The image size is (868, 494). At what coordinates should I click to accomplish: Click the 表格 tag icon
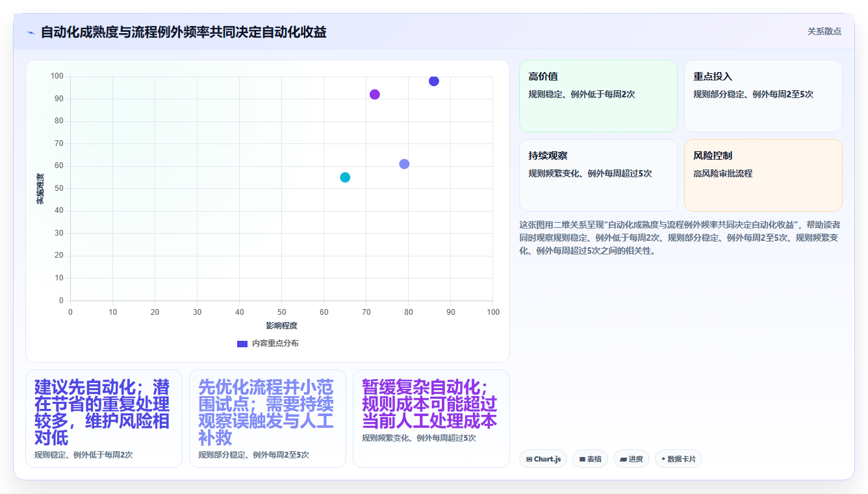(x=582, y=460)
